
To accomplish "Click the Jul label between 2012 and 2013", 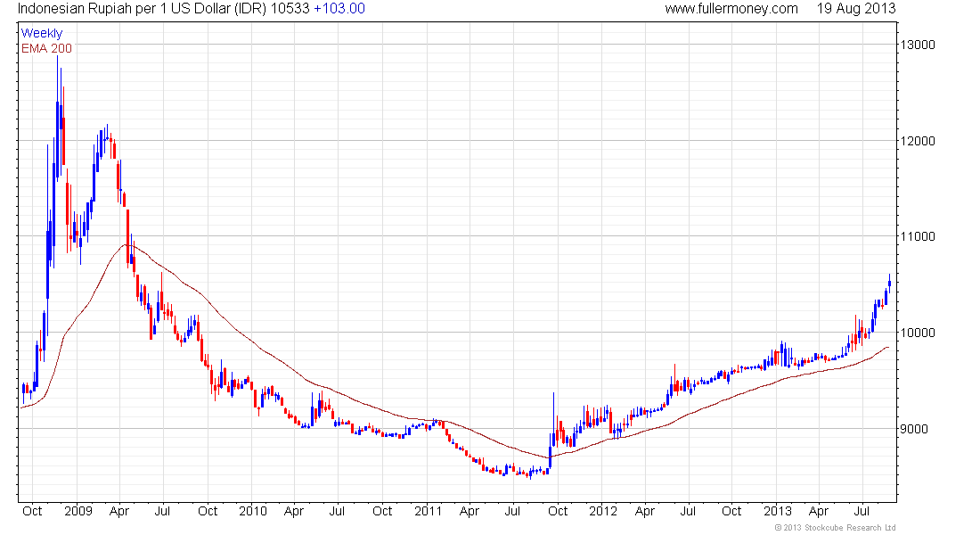I will tap(688, 511).
